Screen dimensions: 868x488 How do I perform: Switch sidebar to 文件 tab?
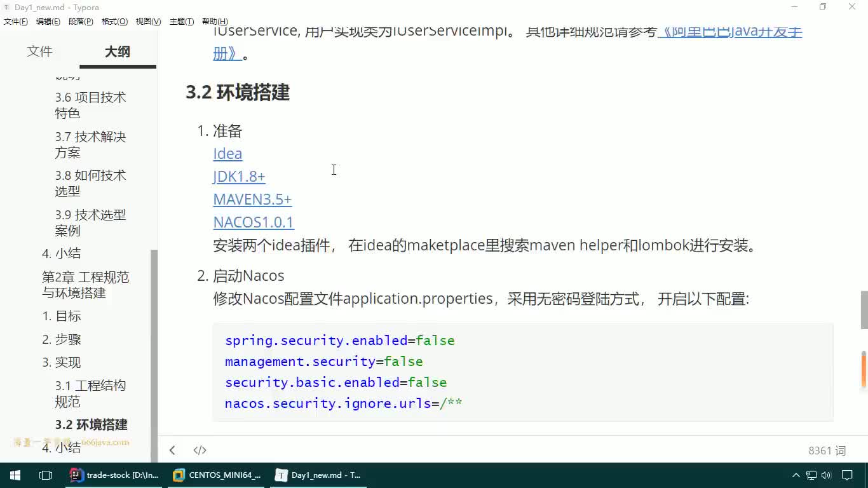[x=39, y=51]
